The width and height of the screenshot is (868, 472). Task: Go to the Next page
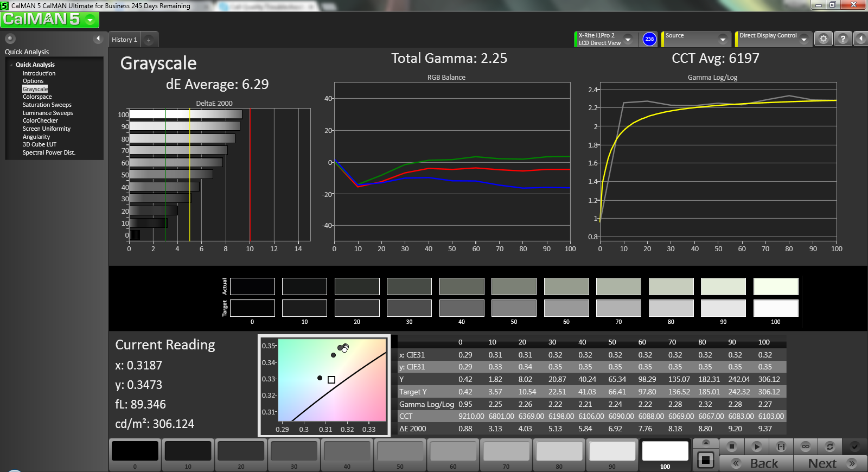830,463
